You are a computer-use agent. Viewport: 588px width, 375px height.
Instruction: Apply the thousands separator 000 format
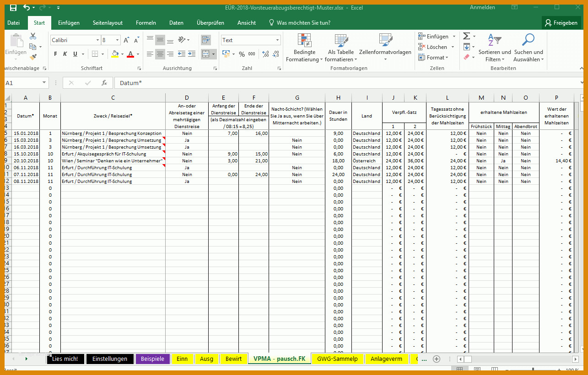pos(252,54)
